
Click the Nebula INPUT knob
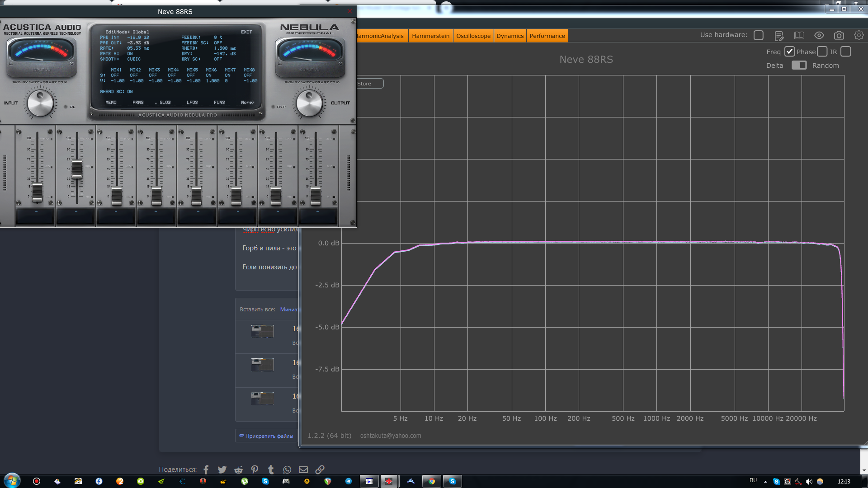pyautogui.click(x=40, y=103)
